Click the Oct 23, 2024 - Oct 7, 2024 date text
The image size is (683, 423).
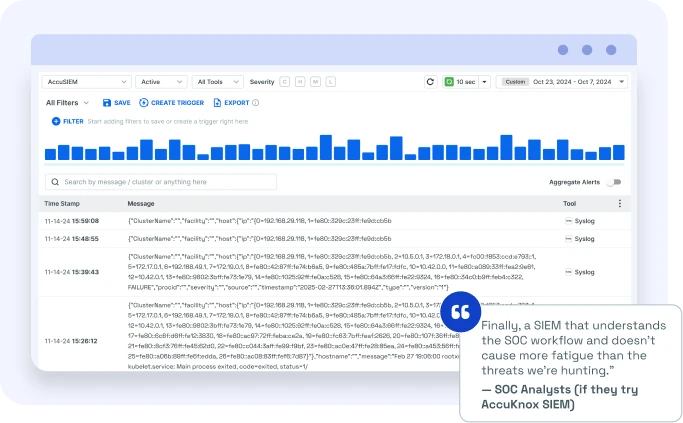click(x=572, y=82)
